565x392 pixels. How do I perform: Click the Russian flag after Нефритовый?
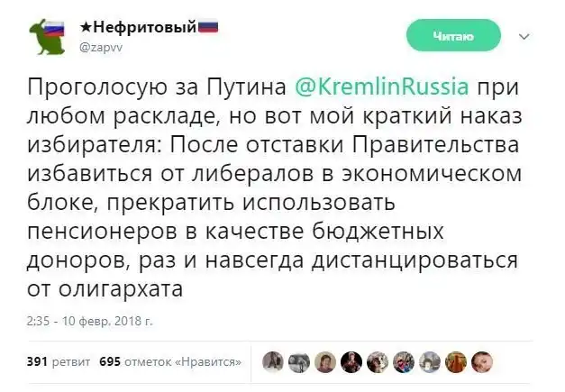(x=208, y=27)
